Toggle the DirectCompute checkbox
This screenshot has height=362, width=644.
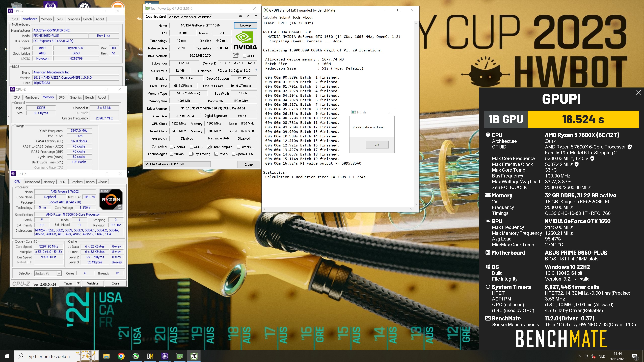click(209, 147)
